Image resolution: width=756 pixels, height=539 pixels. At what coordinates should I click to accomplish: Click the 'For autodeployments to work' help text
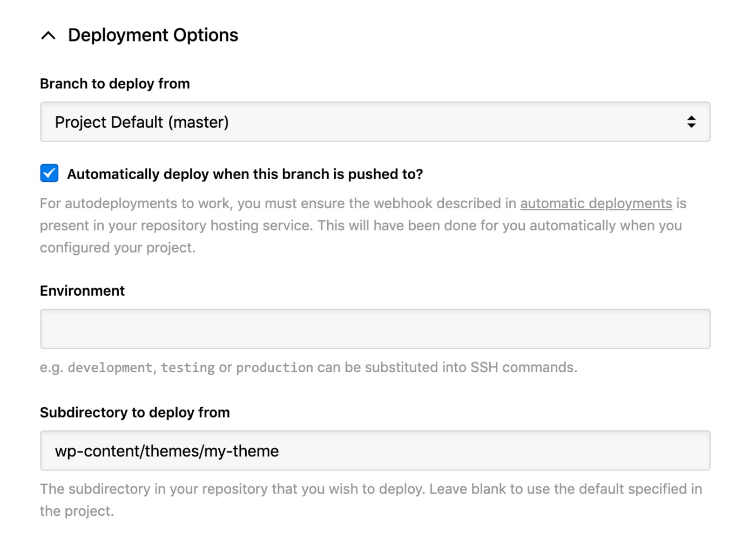point(363,226)
